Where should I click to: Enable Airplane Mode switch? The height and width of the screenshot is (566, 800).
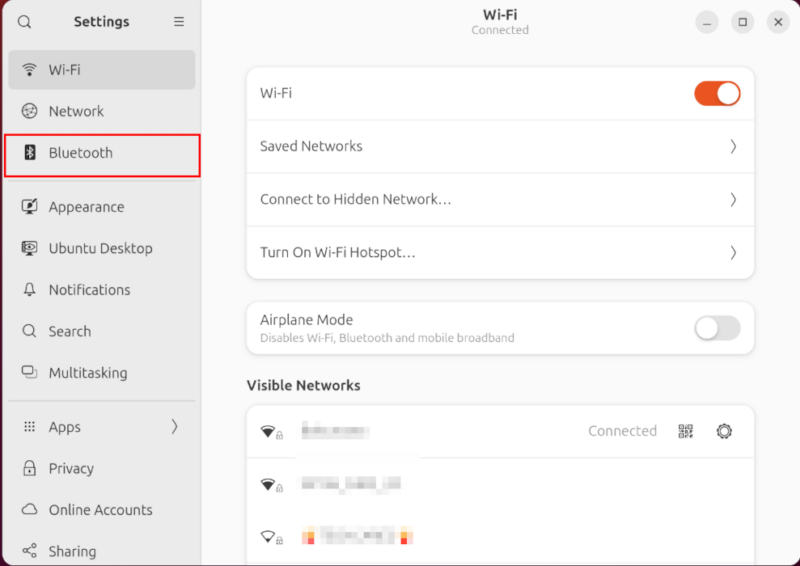717,328
